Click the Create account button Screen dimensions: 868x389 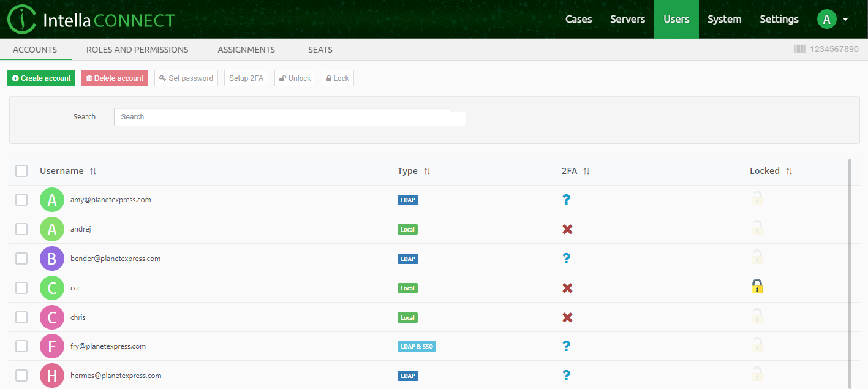click(x=41, y=78)
